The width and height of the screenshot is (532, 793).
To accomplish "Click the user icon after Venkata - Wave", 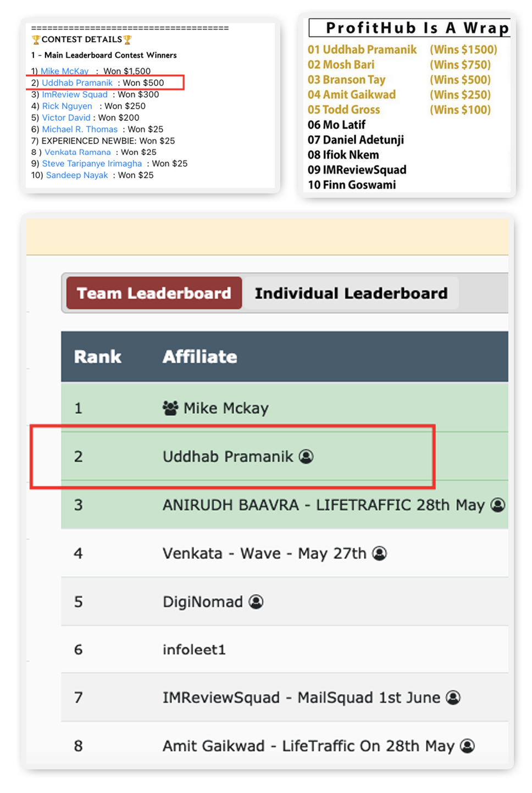I will [379, 553].
